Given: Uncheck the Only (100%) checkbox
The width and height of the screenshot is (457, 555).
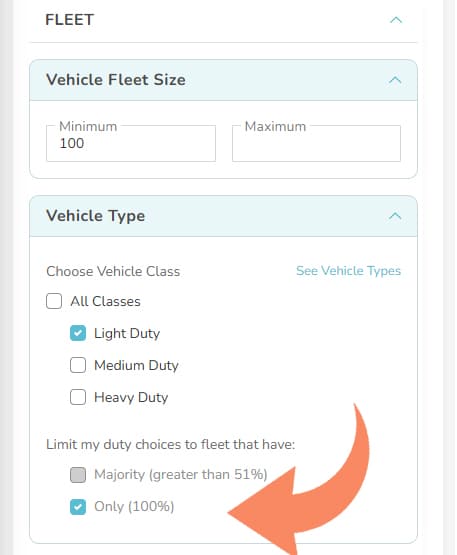Looking at the screenshot, I should 78,507.
